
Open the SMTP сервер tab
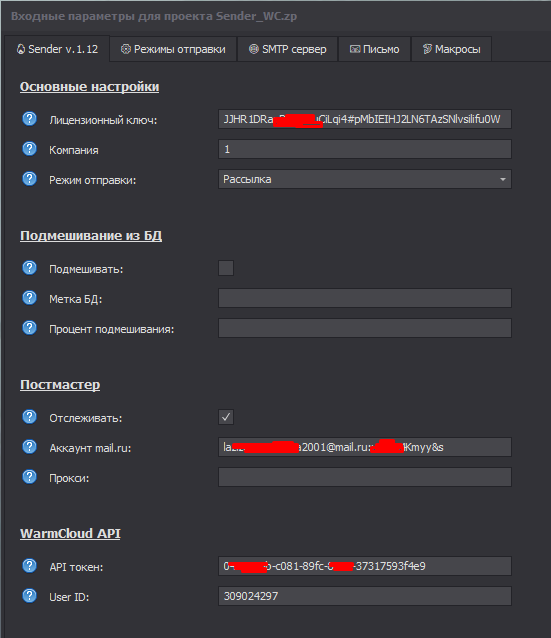click(x=288, y=49)
